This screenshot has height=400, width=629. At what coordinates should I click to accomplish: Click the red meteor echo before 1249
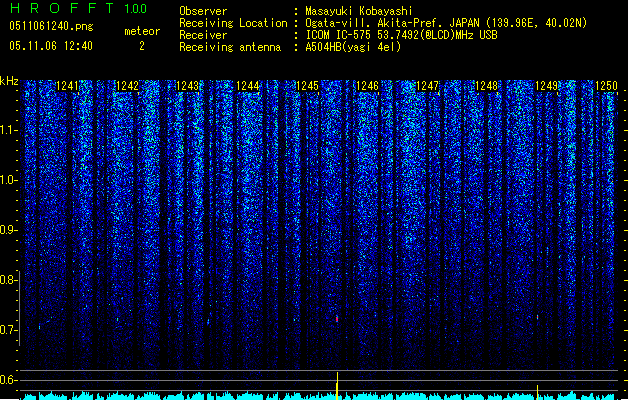(x=538, y=317)
